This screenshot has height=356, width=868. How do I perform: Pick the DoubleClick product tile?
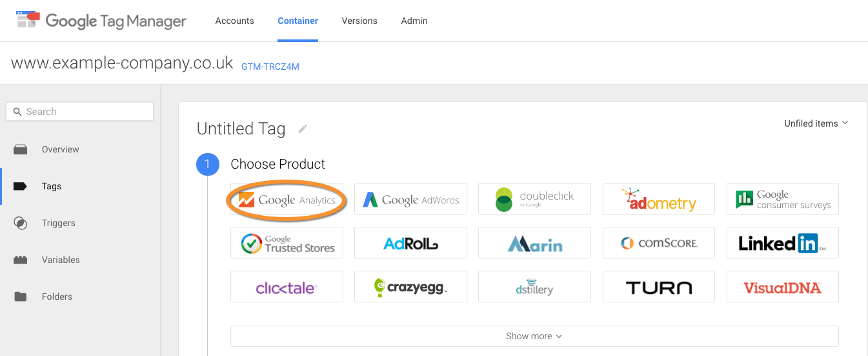[x=534, y=199]
